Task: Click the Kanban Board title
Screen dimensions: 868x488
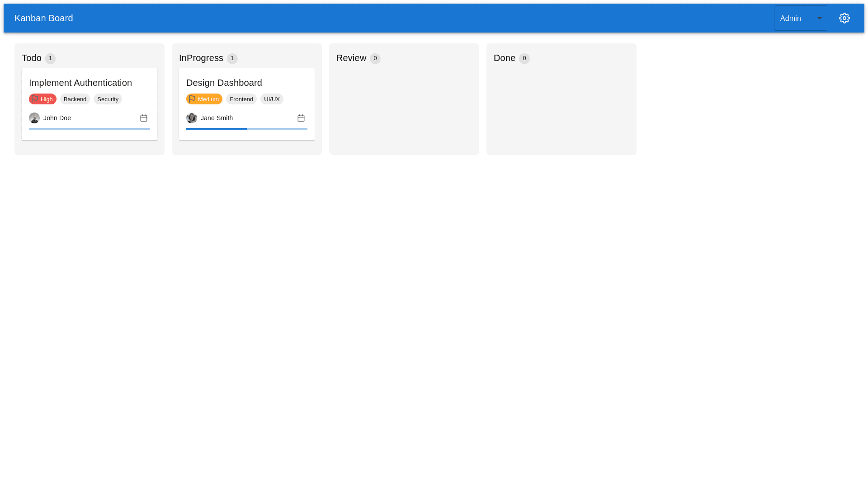Action: (43, 18)
